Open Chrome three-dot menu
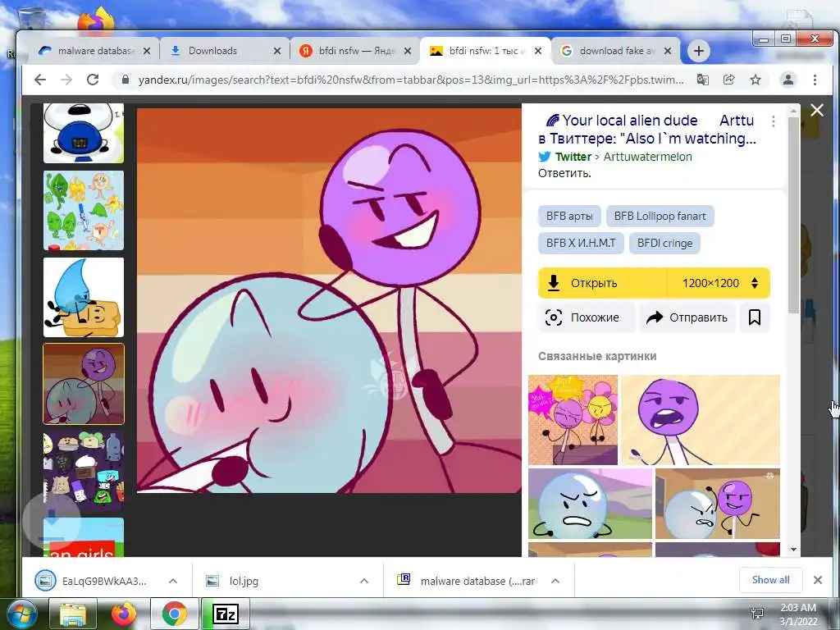Viewport: 840px width, 630px height. [815, 80]
